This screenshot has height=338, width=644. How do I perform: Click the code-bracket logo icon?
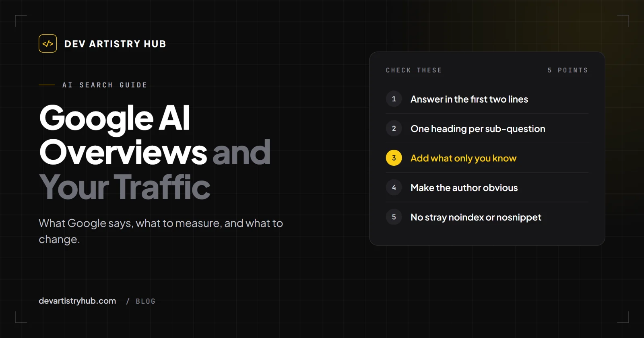(47, 43)
